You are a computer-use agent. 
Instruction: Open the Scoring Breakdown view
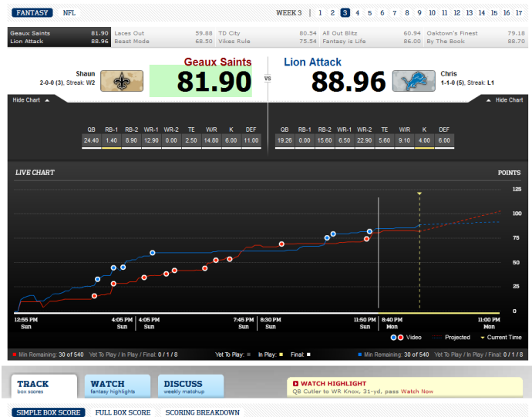(x=203, y=412)
